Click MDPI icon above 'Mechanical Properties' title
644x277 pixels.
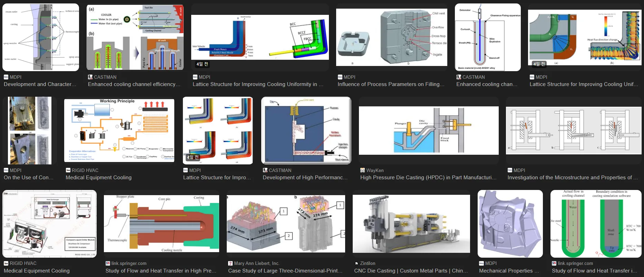[481, 264]
